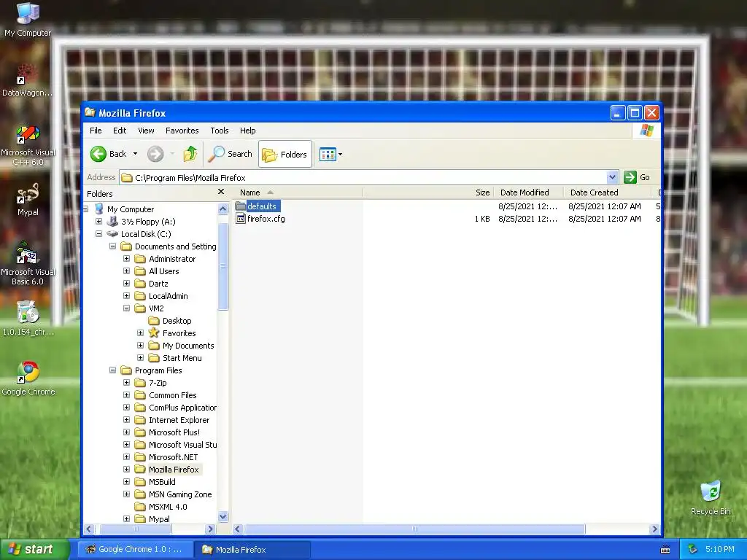Open the Tools menu

tap(220, 131)
